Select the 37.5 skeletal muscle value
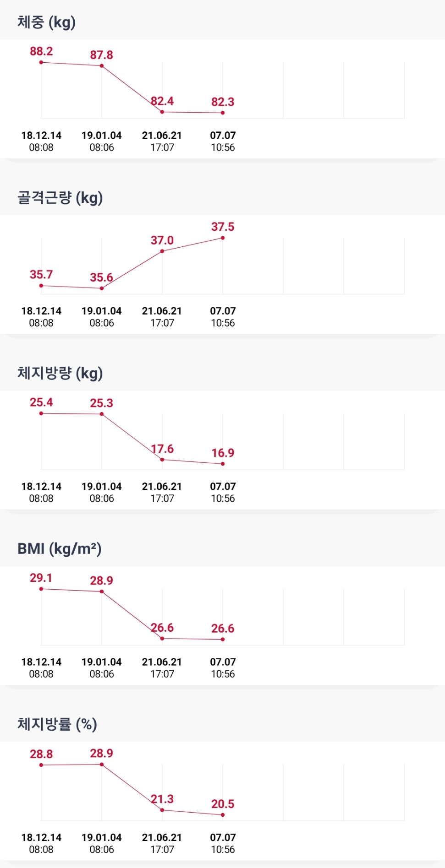 pos(223,227)
